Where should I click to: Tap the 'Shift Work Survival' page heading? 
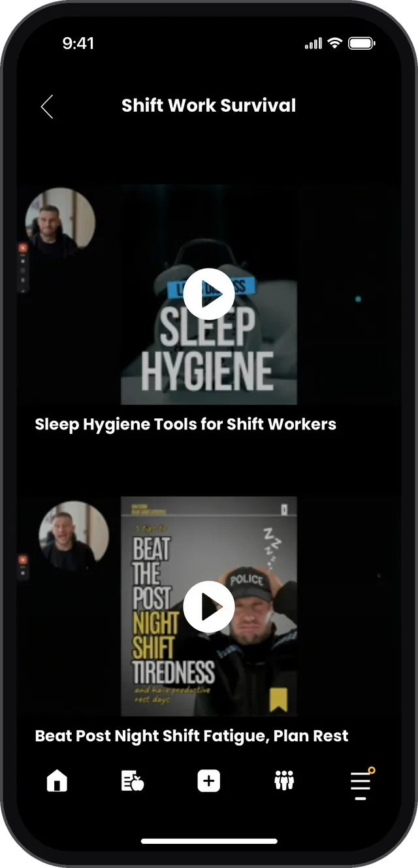pos(209,106)
